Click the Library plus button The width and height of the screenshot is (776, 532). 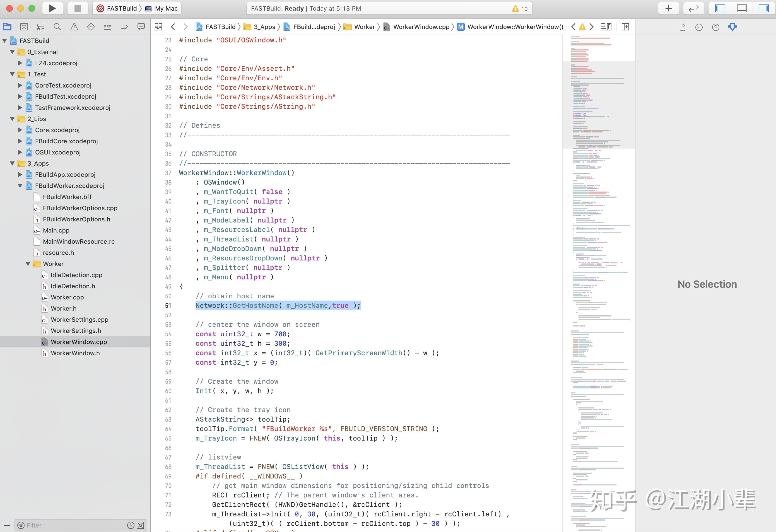pyautogui.click(x=668, y=8)
